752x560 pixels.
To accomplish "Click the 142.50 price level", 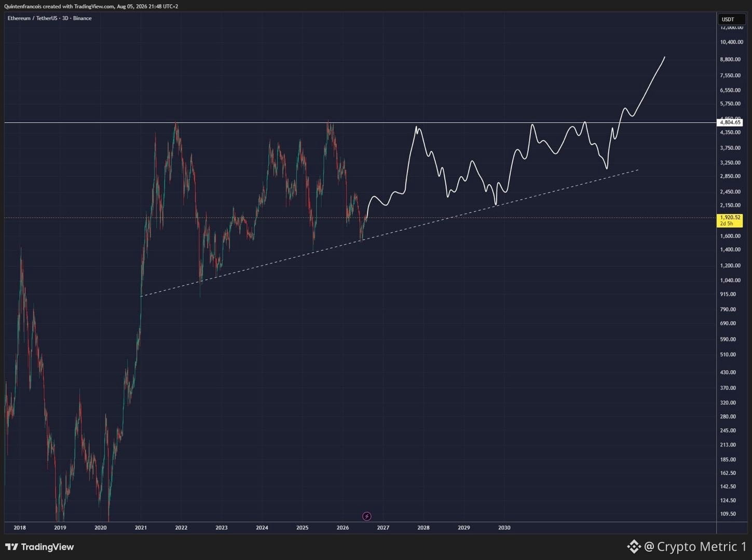I will tap(728, 486).
